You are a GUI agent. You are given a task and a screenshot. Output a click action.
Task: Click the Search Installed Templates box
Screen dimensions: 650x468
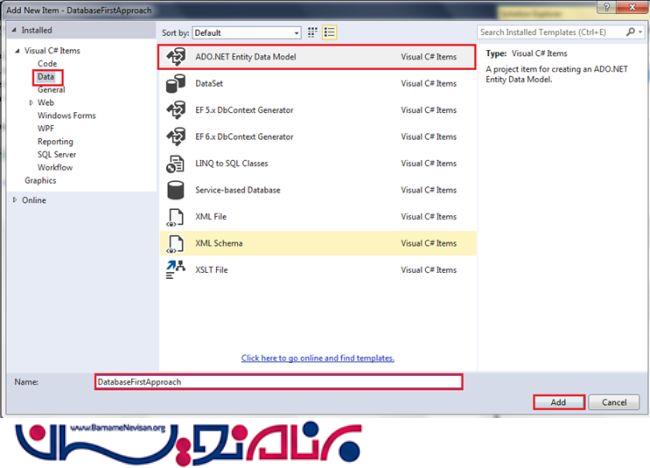[x=556, y=32]
